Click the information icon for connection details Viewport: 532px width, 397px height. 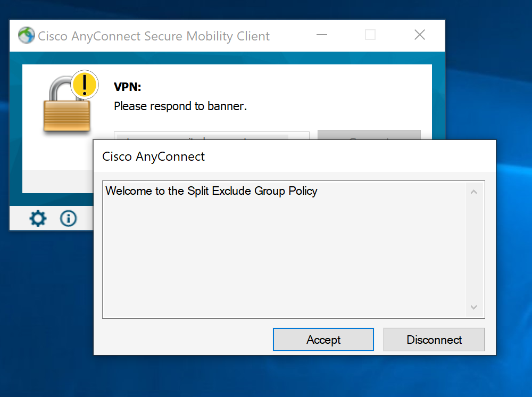coord(68,218)
